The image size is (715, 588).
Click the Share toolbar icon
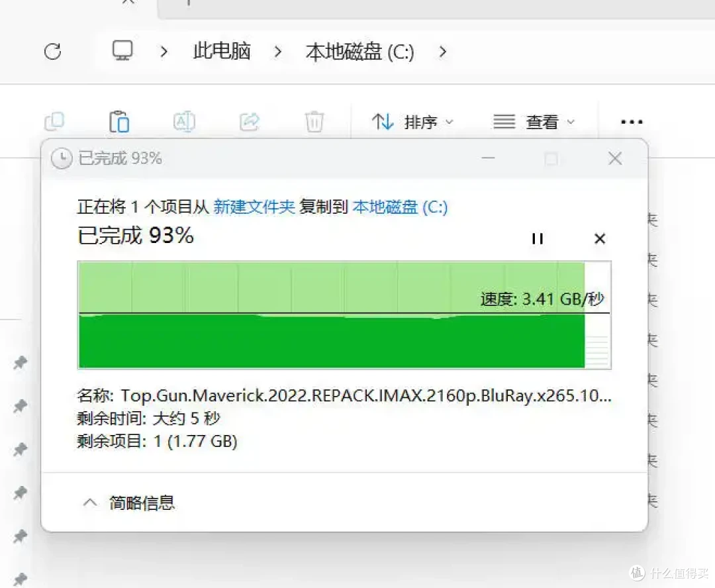point(250,122)
